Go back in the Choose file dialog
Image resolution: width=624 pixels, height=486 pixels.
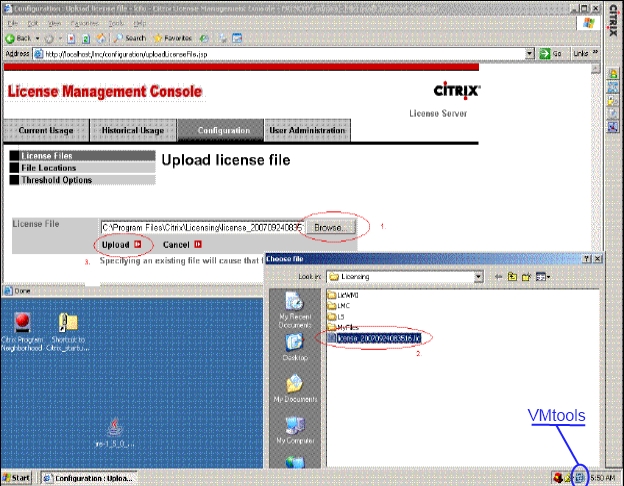[x=498, y=277]
